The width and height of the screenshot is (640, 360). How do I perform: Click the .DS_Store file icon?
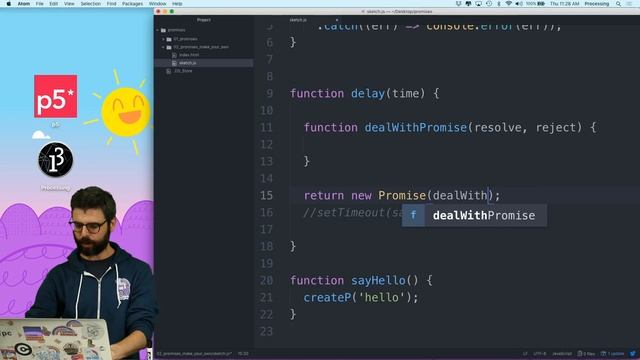pos(169,71)
